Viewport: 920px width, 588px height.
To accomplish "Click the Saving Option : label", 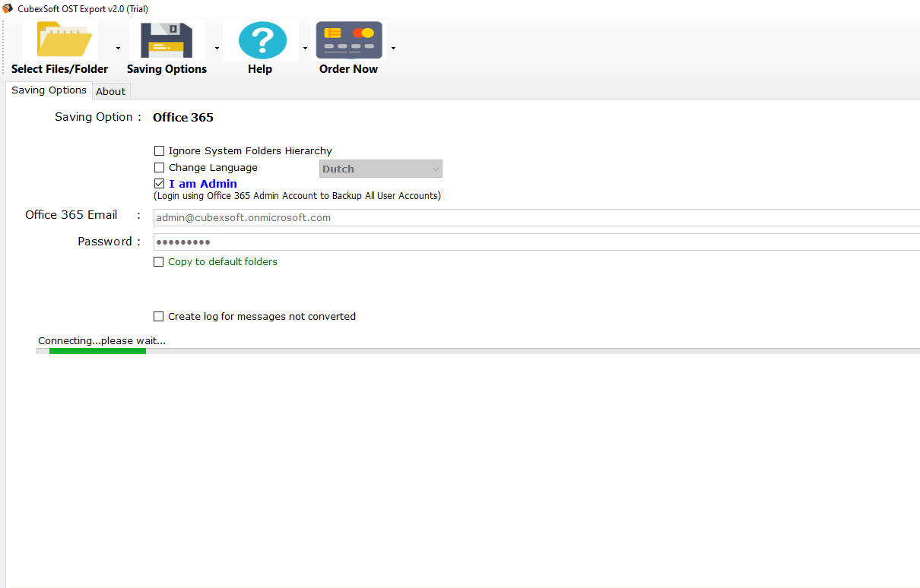I will tap(98, 117).
